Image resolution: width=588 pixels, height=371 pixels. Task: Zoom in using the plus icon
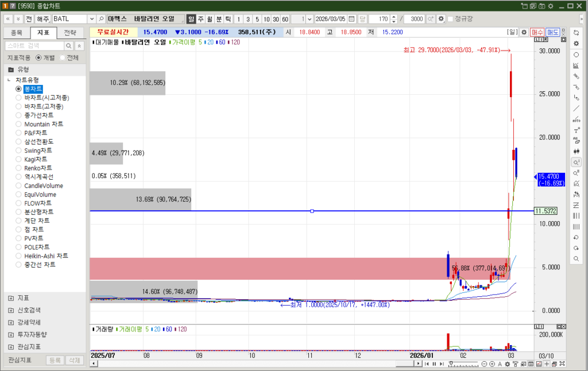click(492, 364)
